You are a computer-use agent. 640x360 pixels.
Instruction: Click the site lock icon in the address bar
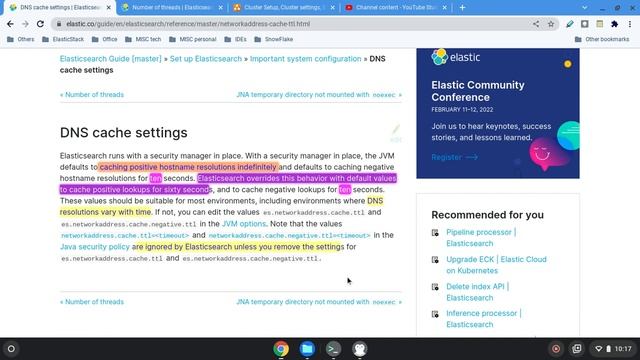click(59, 24)
